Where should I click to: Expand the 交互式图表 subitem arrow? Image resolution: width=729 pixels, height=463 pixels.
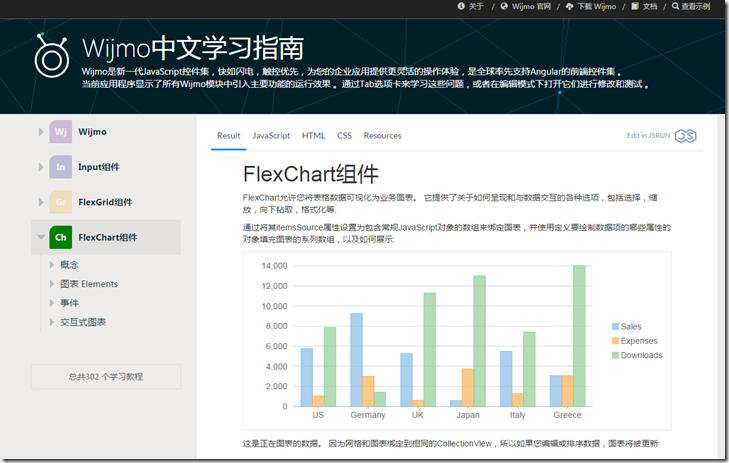click(52, 322)
